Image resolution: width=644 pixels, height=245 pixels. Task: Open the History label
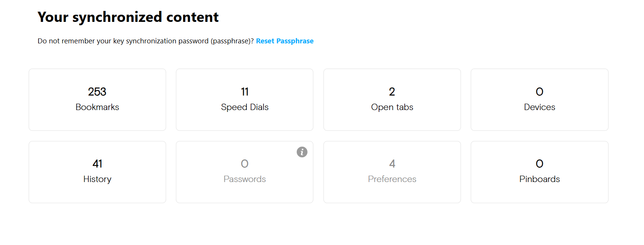click(x=97, y=179)
